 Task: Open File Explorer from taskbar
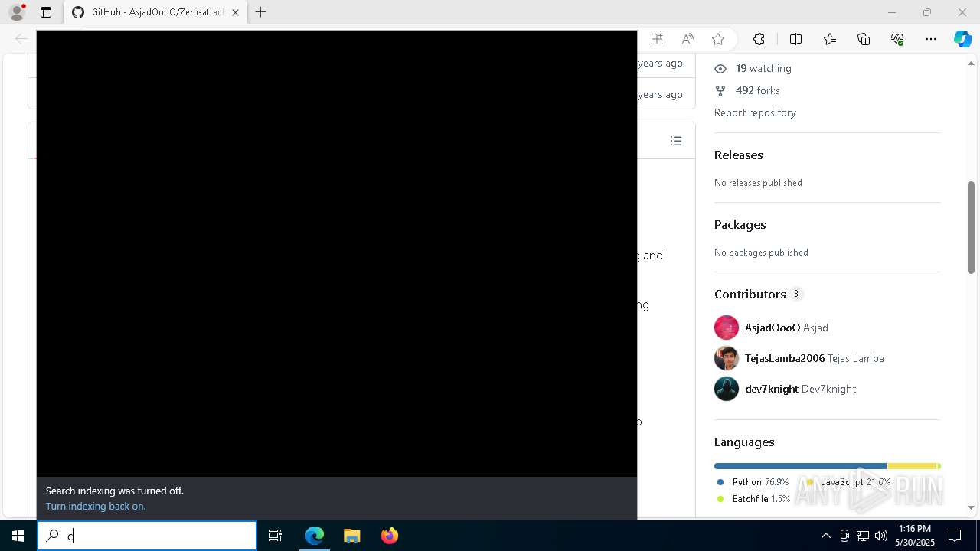[x=351, y=536]
